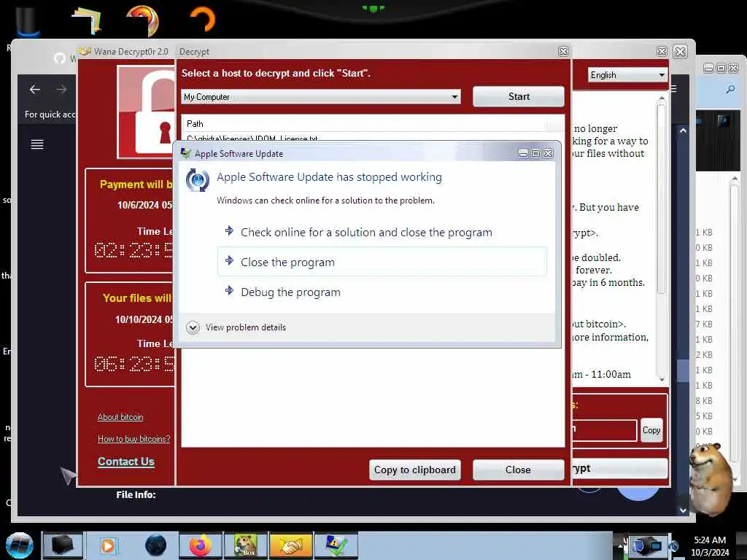Click the magnifier search icon in the right window

[730, 89]
